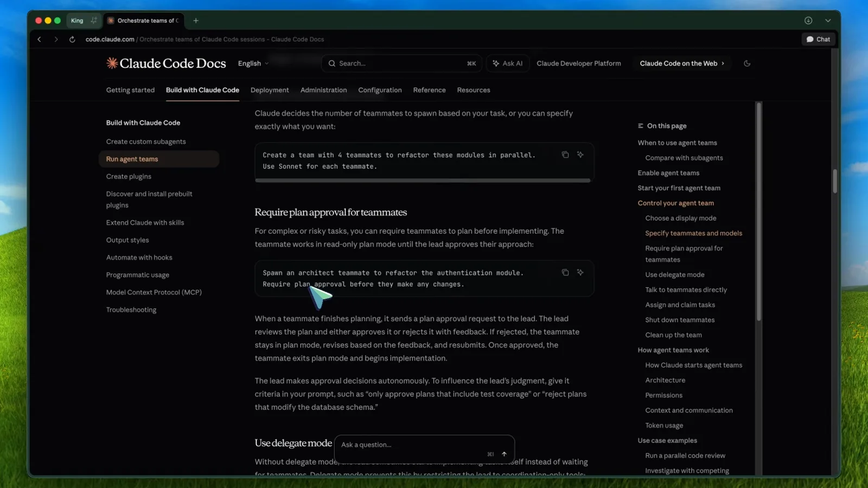Open a new tab with plus icon
Image resolution: width=868 pixels, height=488 pixels.
pyautogui.click(x=196, y=21)
